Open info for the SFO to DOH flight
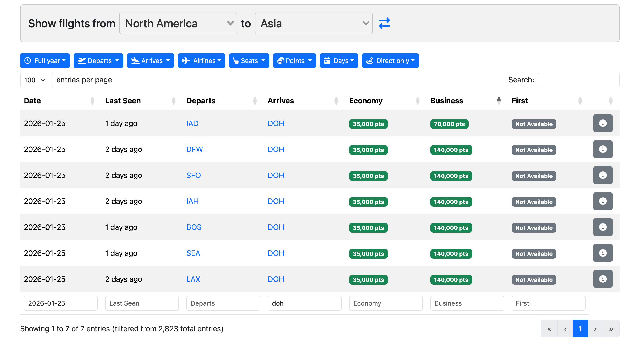This screenshot has height=345, width=644. 603,175
